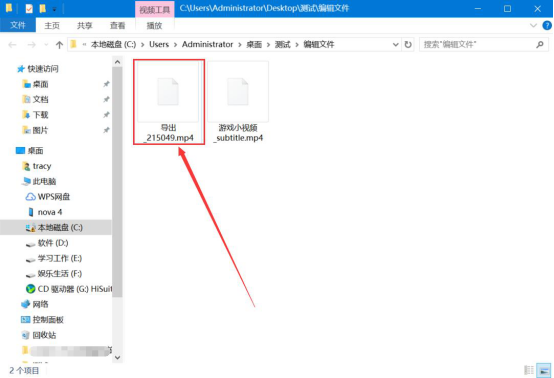Image resolution: width=554 pixels, height=378 pixels.
Task: Click 编辑文件 in the address breadcrumb
Action: click(x=319, y=45)
